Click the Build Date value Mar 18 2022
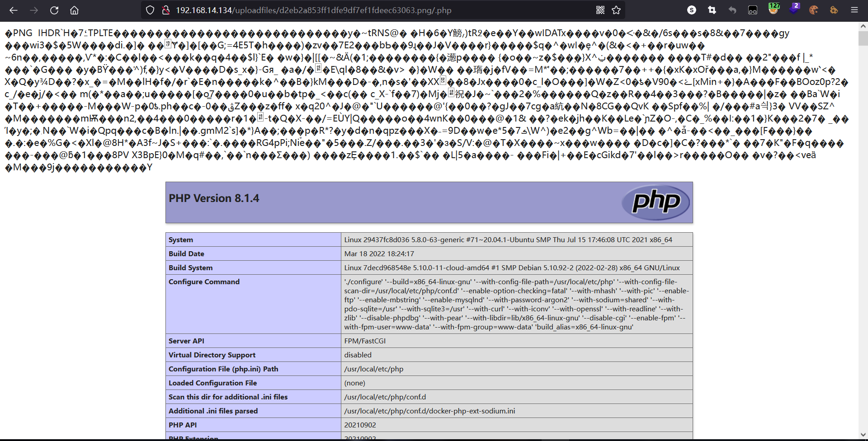Viewport: 868px width, 441px height. point(379,253)
